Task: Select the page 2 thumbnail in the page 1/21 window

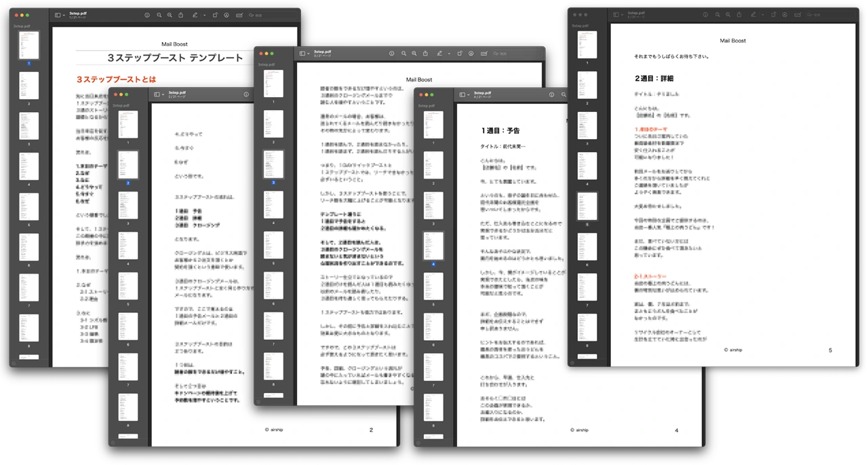Action: 28,86
